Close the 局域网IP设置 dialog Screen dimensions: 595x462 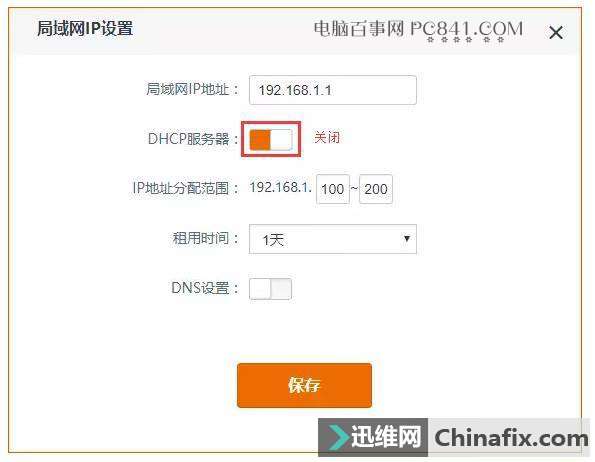(x=556, y=32)
